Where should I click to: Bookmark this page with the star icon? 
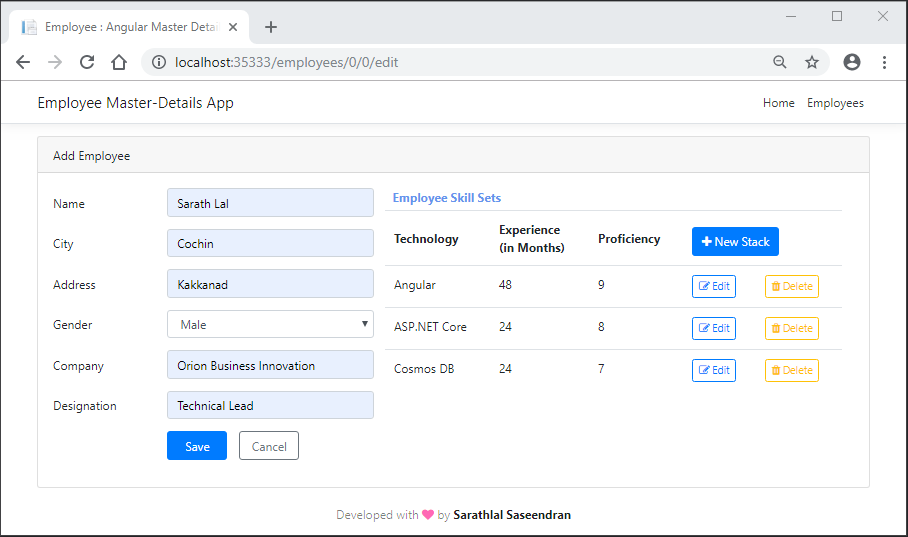click(x=812, y=62)
